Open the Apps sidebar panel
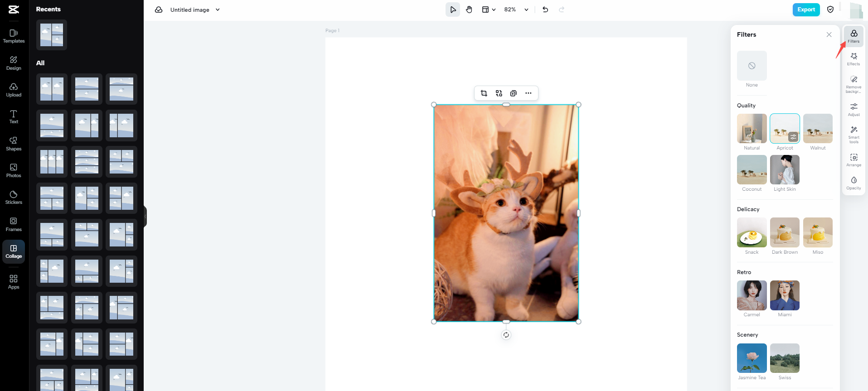Screen dimensions: 868x391 coord(14,282)
